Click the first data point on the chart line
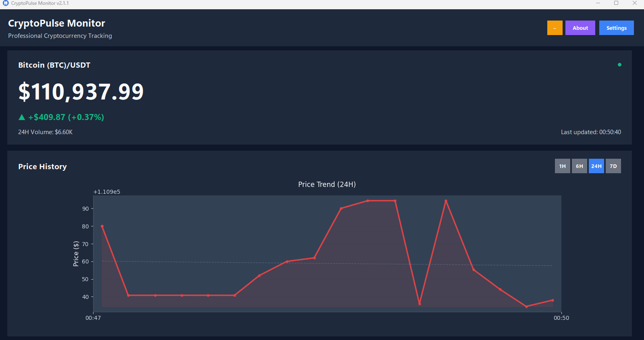644x340 pixels. (102, 226)
